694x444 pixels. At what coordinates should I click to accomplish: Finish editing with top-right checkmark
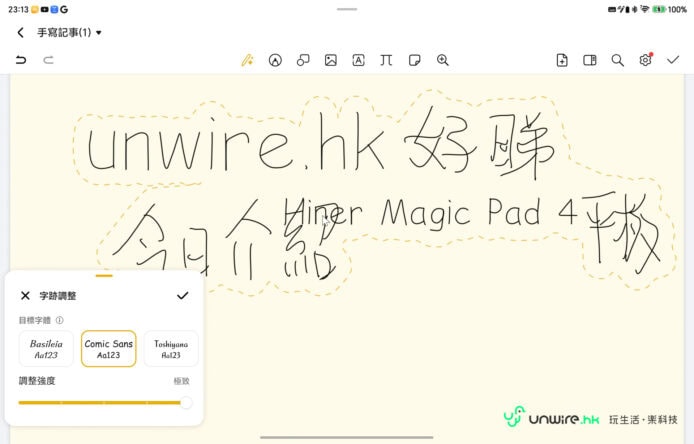pyautogui.click(x=673, y=59)
